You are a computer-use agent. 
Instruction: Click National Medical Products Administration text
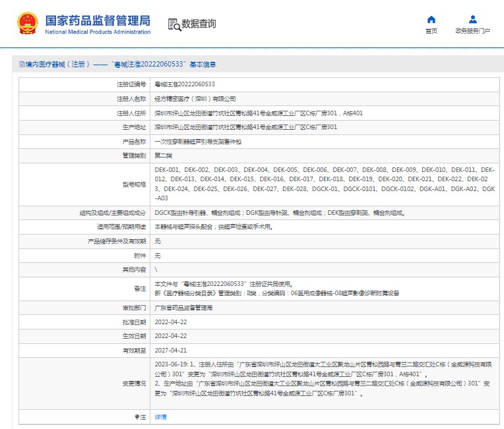click(98, 32)
